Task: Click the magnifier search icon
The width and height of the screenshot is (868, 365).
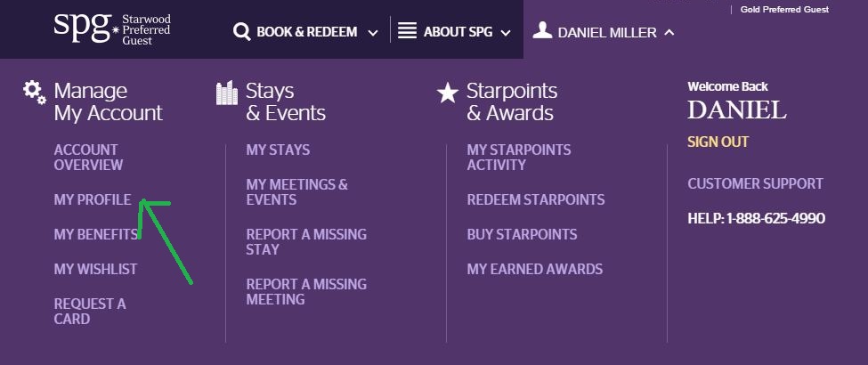Action: pos(241,32)
